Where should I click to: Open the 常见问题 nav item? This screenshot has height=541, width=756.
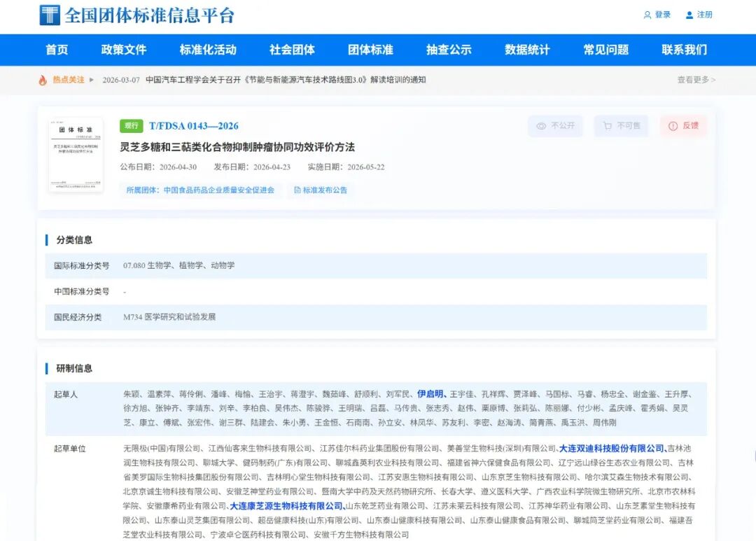[x=606, y=50]
